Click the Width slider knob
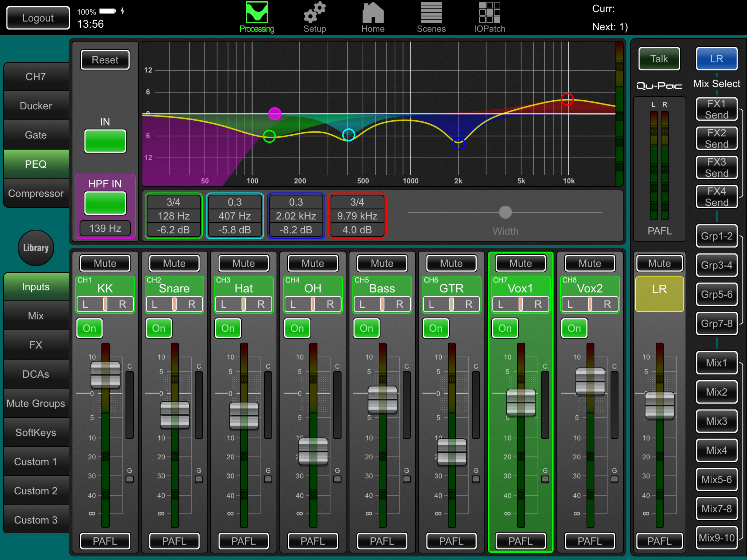Image resolution: width=747 pixels, height=560 pixels. pyautogui.click(x=505, y=212)
